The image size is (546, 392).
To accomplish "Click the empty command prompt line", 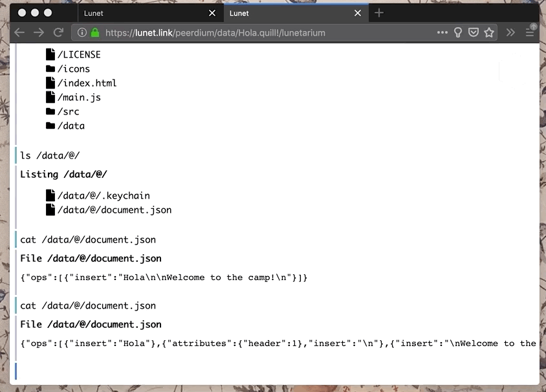I will [x=259, y=371].
